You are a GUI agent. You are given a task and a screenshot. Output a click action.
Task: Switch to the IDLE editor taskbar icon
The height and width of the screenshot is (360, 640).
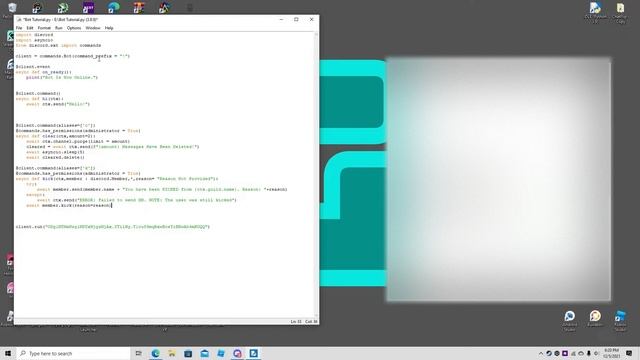pos(253,353)
